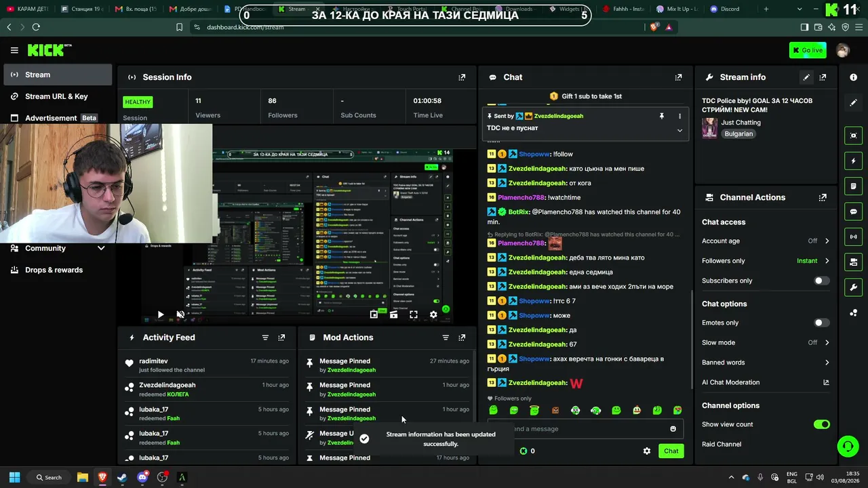The width and height of the screenshot is (868, 488).
Task: Pop out the Chat panel
Action: coord(678,77)
